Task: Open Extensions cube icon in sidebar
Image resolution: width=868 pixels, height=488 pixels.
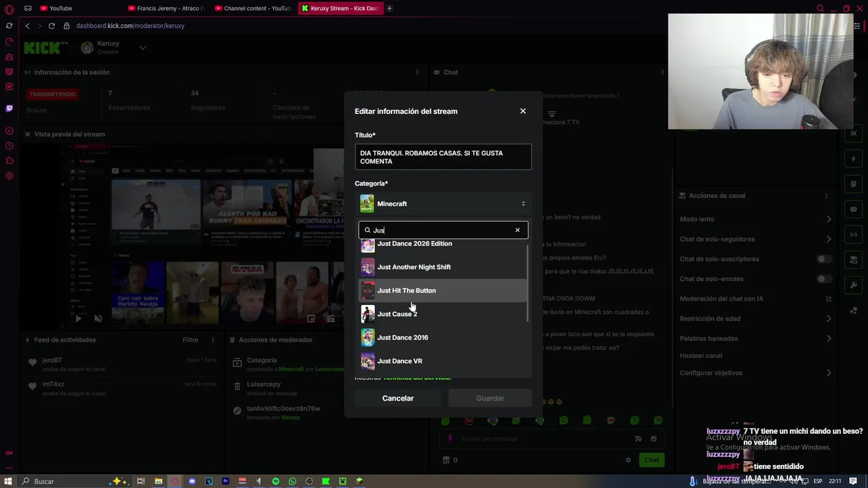Action: coord(9,161)
